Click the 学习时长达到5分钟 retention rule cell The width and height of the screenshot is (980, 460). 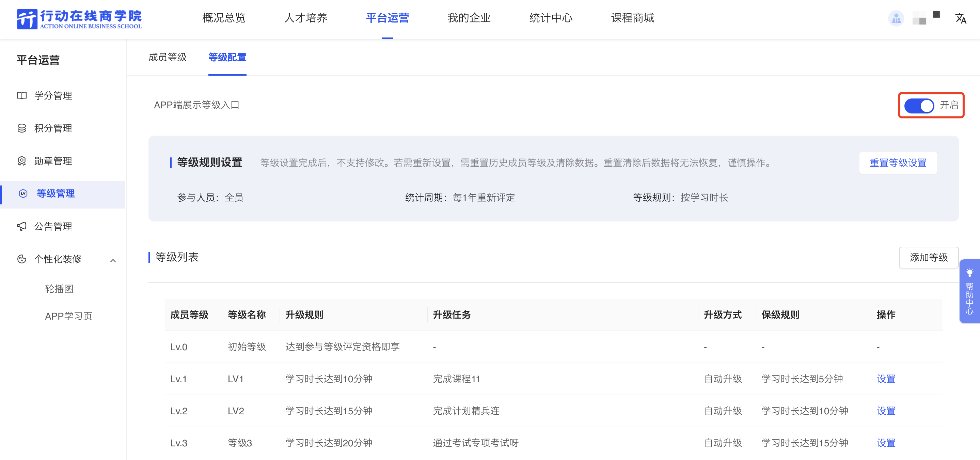click(802, 379)
